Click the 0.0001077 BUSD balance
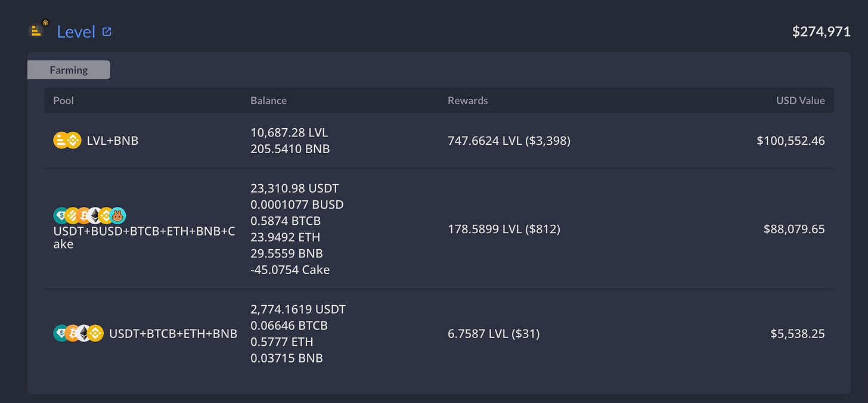Screen dimensions: 868x403 coord(297,205)
